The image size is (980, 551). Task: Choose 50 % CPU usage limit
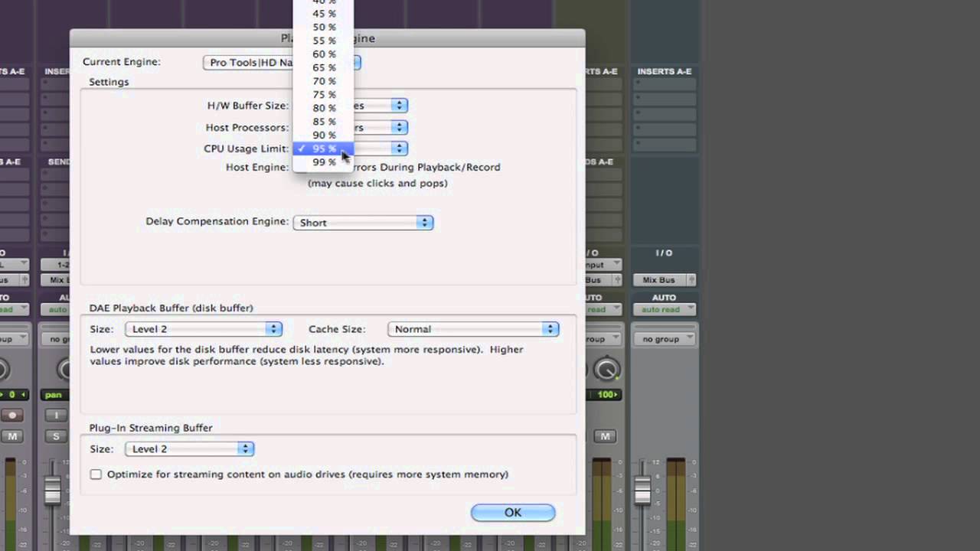324,27
